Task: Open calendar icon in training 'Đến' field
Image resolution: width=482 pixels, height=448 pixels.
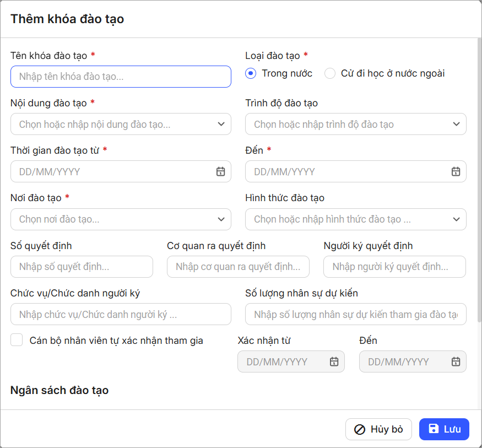Action: coord(456,172)
